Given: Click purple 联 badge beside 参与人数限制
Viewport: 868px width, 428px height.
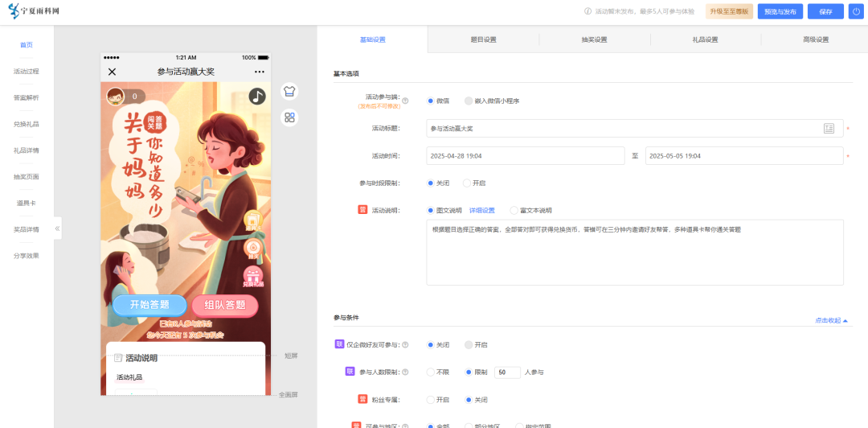Looking at the screenshot, I should pyautogui.click(x=350, y=372).
